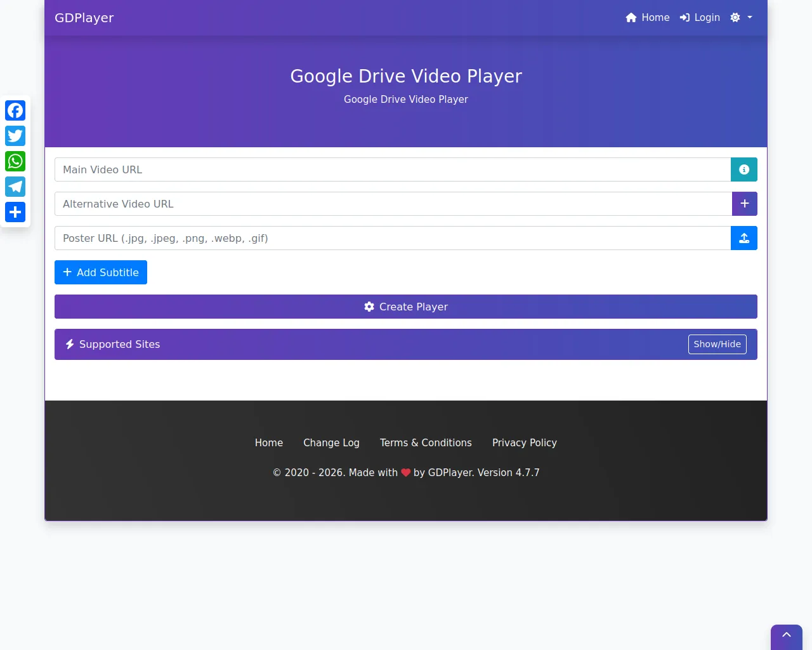Open the Change Log page

pos(331,443)
